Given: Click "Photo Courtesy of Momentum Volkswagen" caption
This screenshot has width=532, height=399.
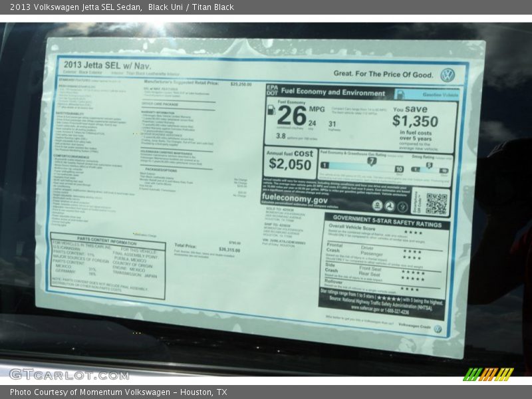Looking at the screenshot, I should 90,392.
